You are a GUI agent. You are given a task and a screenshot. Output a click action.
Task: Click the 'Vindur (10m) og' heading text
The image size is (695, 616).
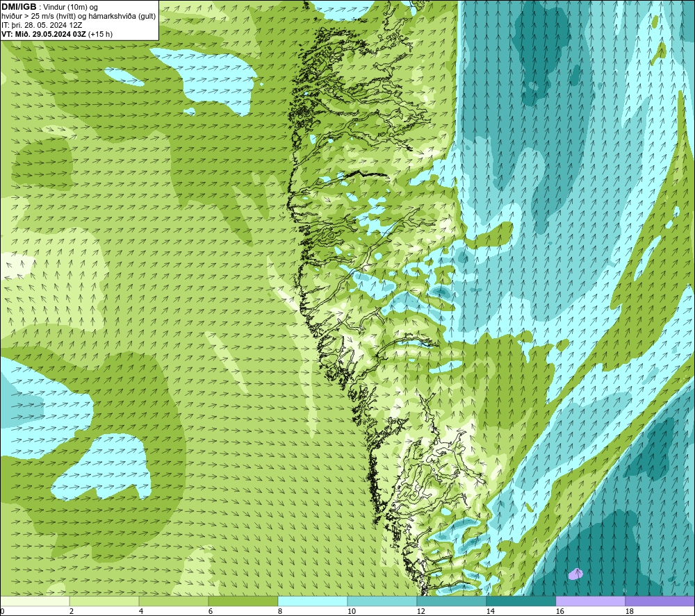click(x=70, y=8)
